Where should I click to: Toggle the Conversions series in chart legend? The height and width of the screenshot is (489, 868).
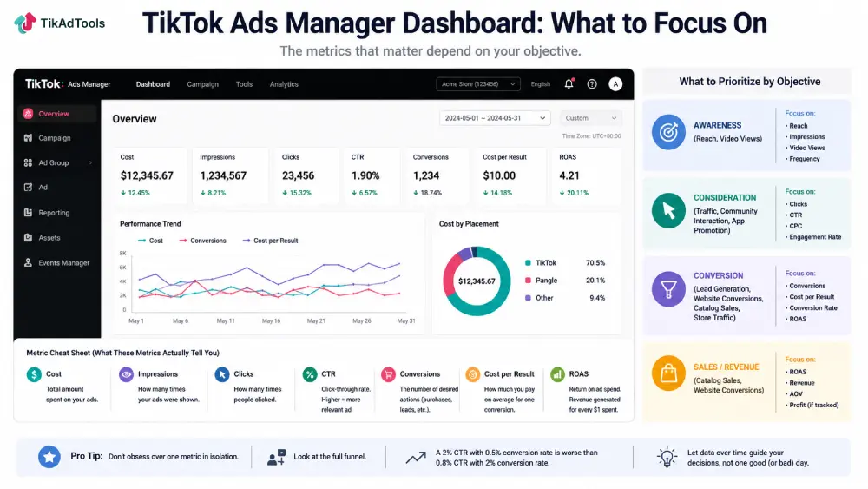tap(202, 241)
